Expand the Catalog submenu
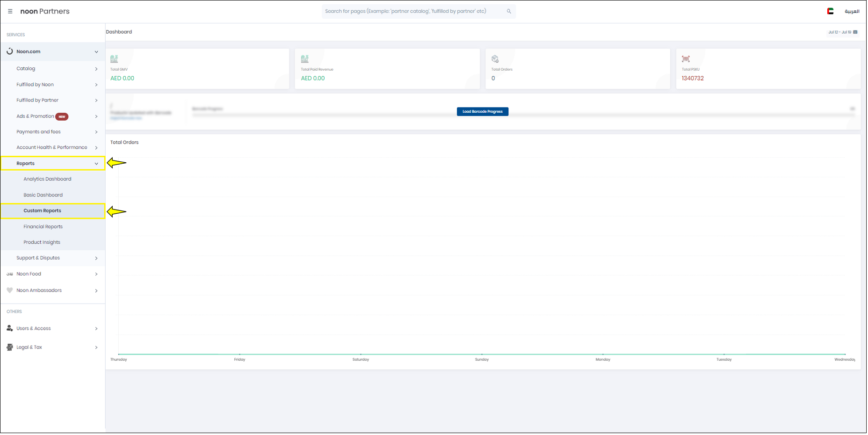The image size is (868, 435). click(96, 69)
